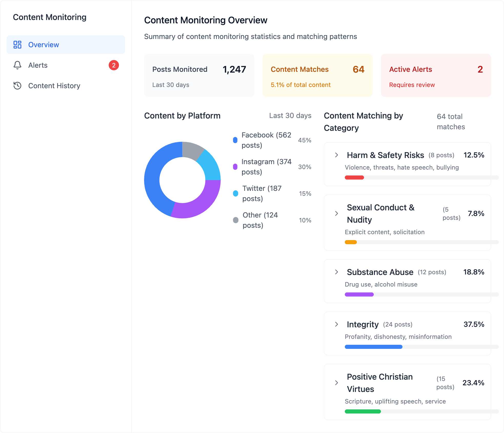This screenshot has height=433, width=504.
Task: Expand the Positive Christian Virtues category
Action: [x=337, y=383]
